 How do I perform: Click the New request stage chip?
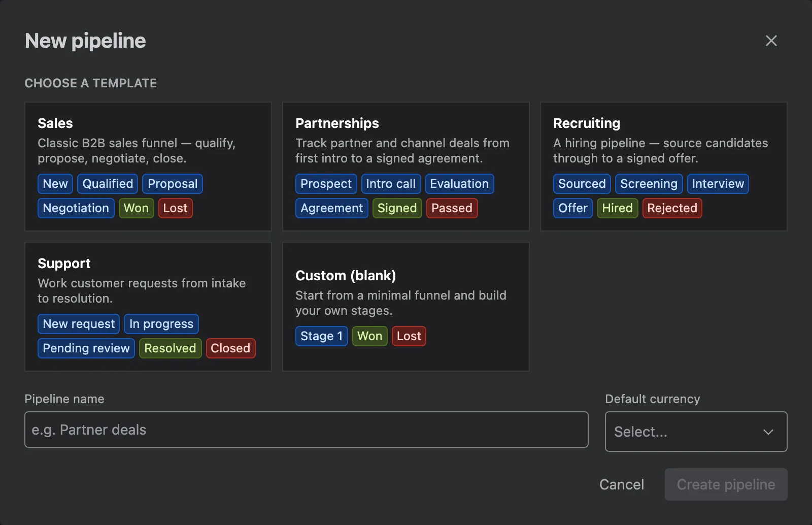79,324
